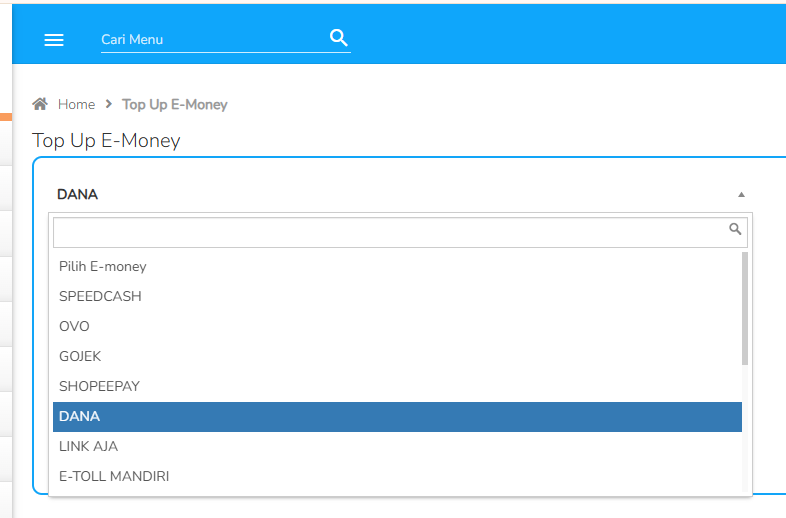Click the Top Up E-Money page heading
This screenshot has height=518, width=786.
point(106,140)
